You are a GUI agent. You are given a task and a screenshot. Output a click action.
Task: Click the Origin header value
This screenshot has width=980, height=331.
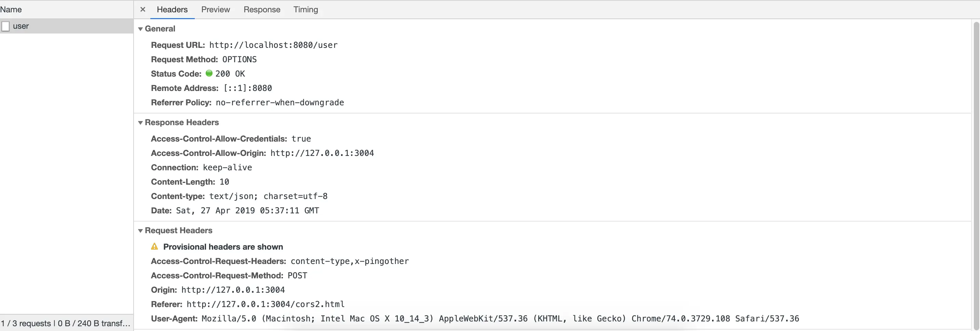233,290
